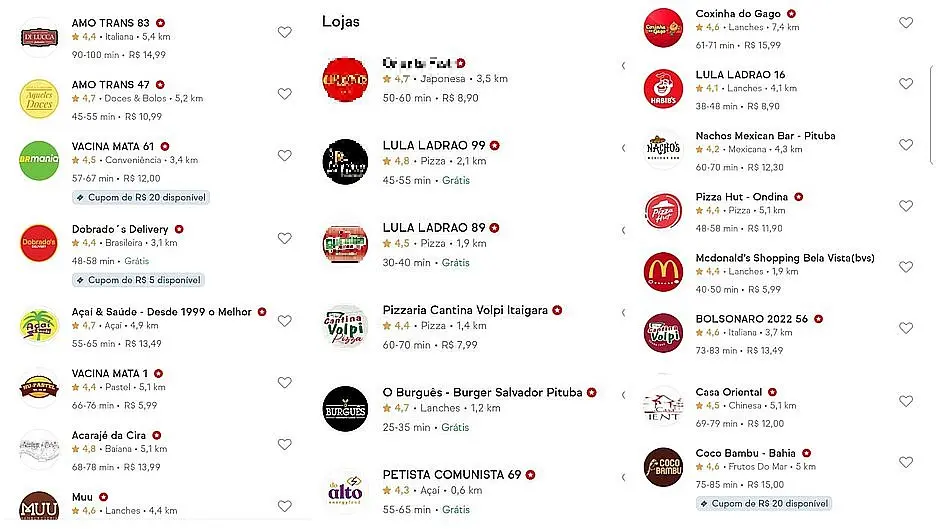Open Pizzaria Cantina Volpi Itaigara store
This screenshot has height=529, width=940.
coord(465,311)
